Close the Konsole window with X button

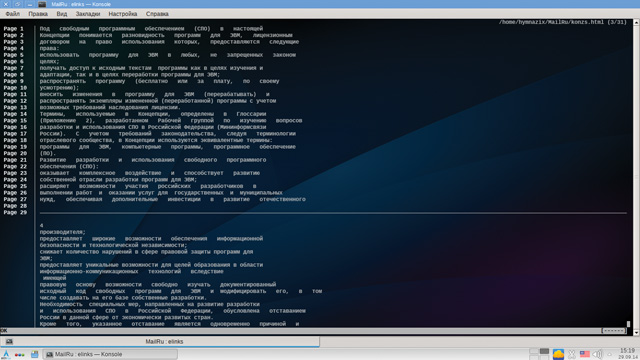tap(6, 4)
